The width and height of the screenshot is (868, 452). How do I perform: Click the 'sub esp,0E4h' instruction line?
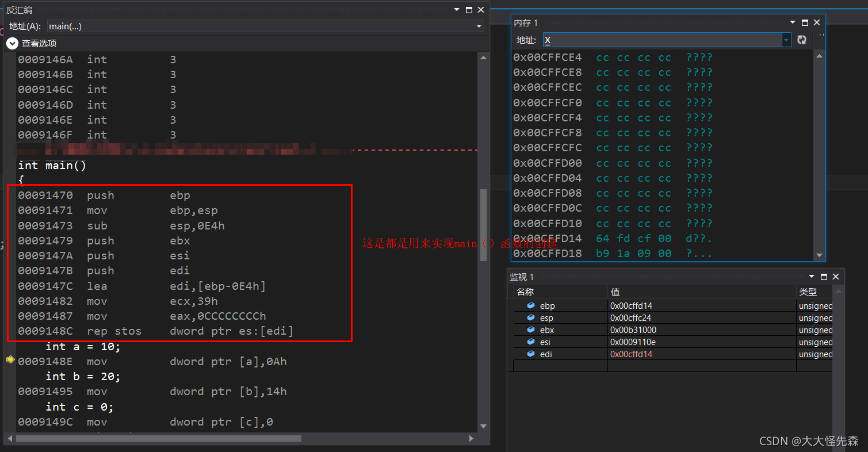(121, 225)
